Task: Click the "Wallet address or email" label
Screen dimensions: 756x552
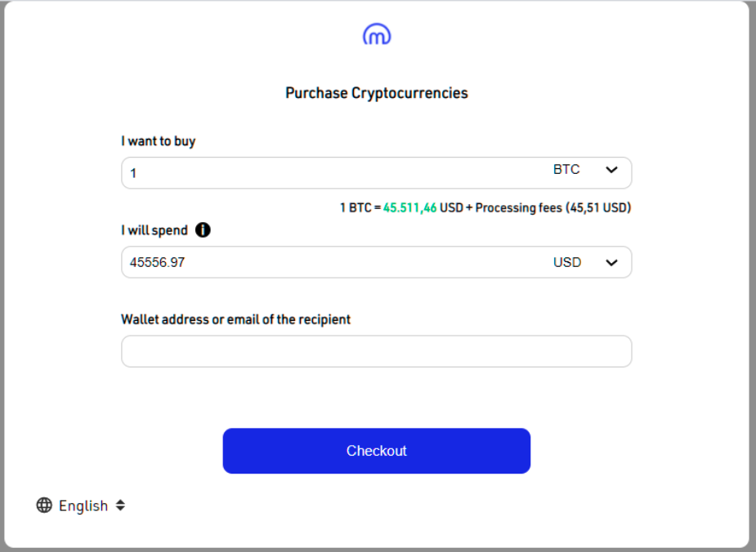Action: point(235,319)
